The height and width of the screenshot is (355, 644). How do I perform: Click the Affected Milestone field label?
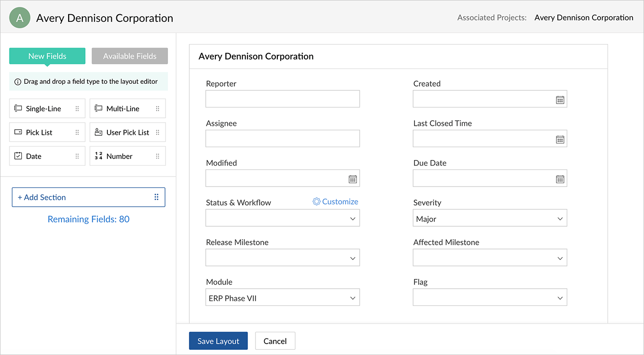[446, 242]
